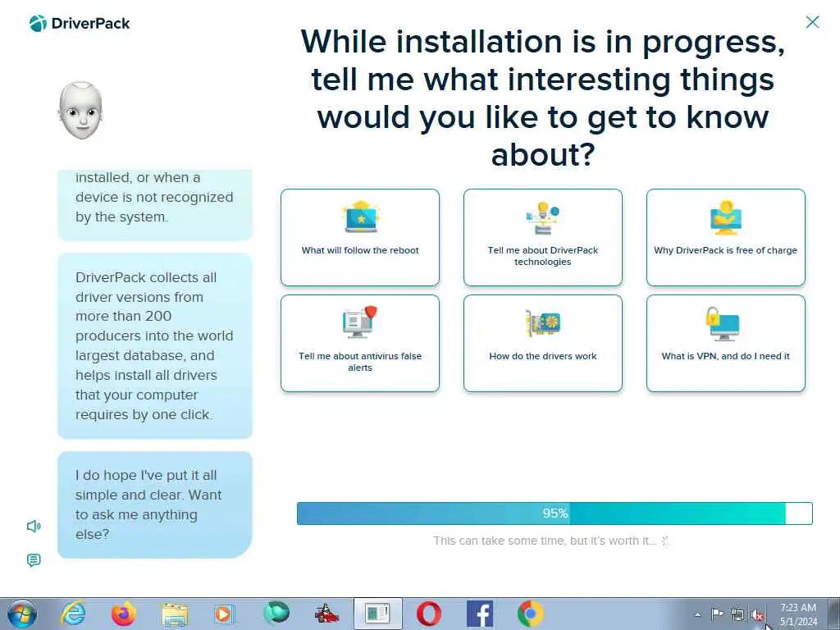Screen dimensions: 840x630
Task: Click the network tray icon
Action: (737, 614)
